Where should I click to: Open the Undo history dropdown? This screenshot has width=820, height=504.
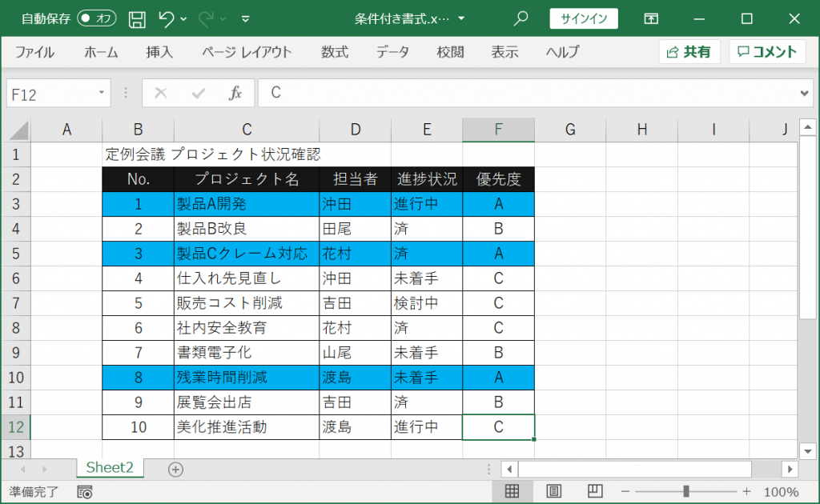pos(183,19)
